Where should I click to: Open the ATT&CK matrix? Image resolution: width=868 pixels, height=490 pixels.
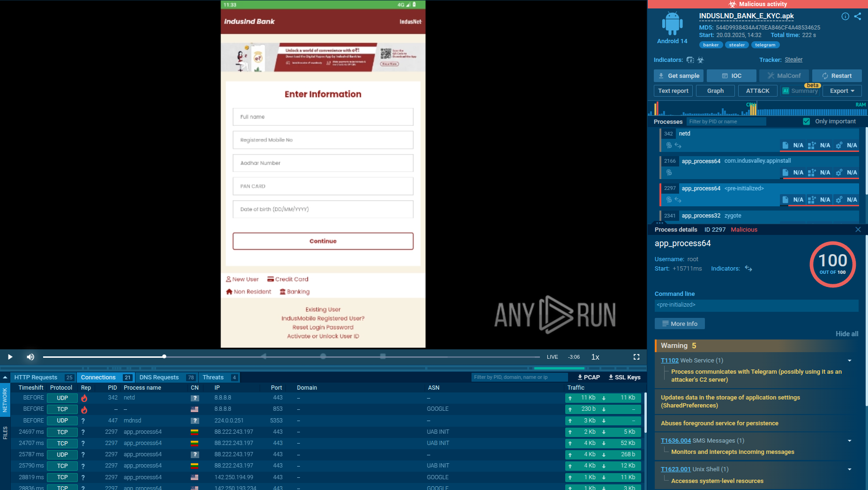757,91
